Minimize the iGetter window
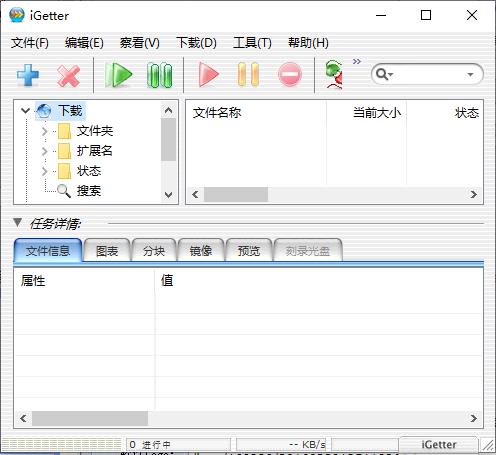Viewport: 496px width, 455px height. pyautogui.click(x=381, y=15)
